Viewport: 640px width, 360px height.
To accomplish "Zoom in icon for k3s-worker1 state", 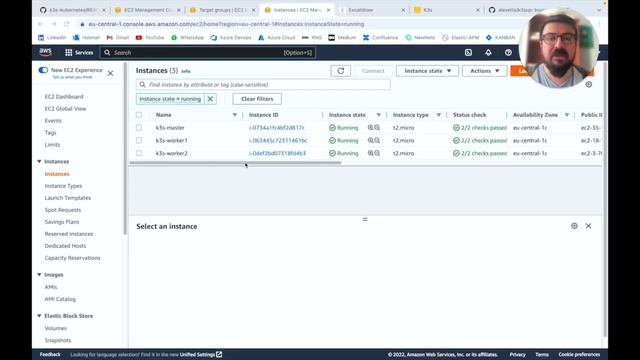I will tap(371, 140).
